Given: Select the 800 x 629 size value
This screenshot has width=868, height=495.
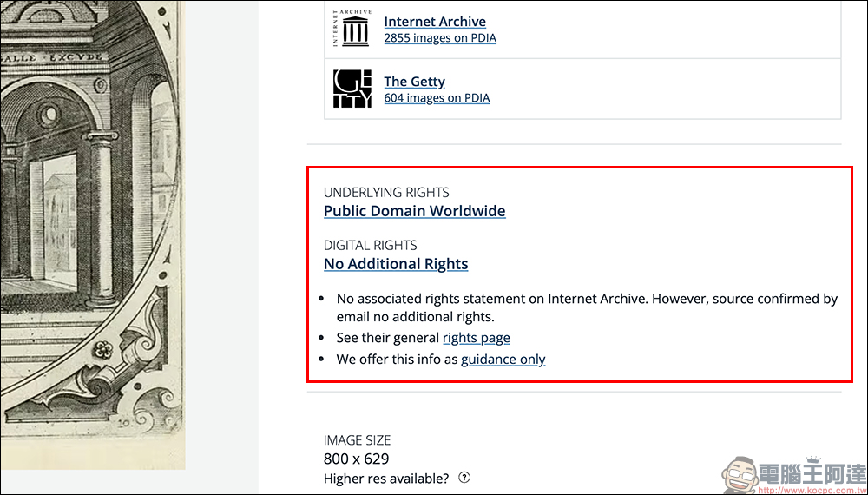Looking at the screenshot, I should [357, 459].
